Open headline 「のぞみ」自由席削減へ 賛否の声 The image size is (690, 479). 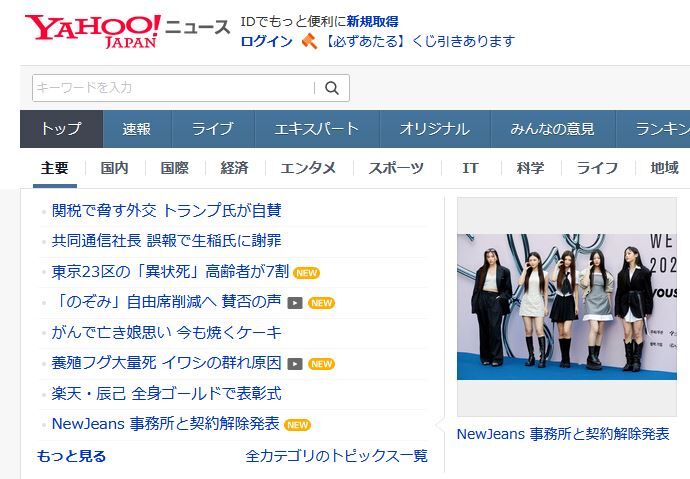[x=166, y=302]
